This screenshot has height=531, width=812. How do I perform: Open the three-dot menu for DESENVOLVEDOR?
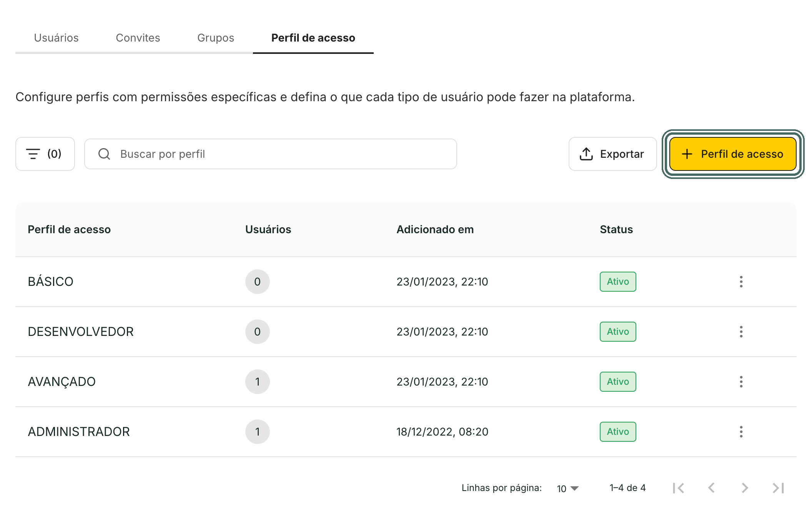pos(741,332)
